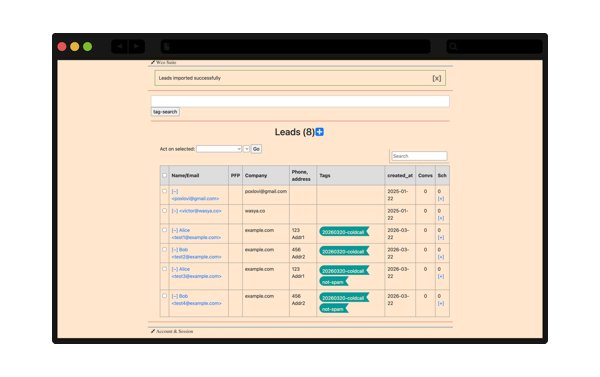Image resolution: width=600 pixels, height=377 pixels.
Task: Click the Sch column header
Action: [x=442, y=175]
